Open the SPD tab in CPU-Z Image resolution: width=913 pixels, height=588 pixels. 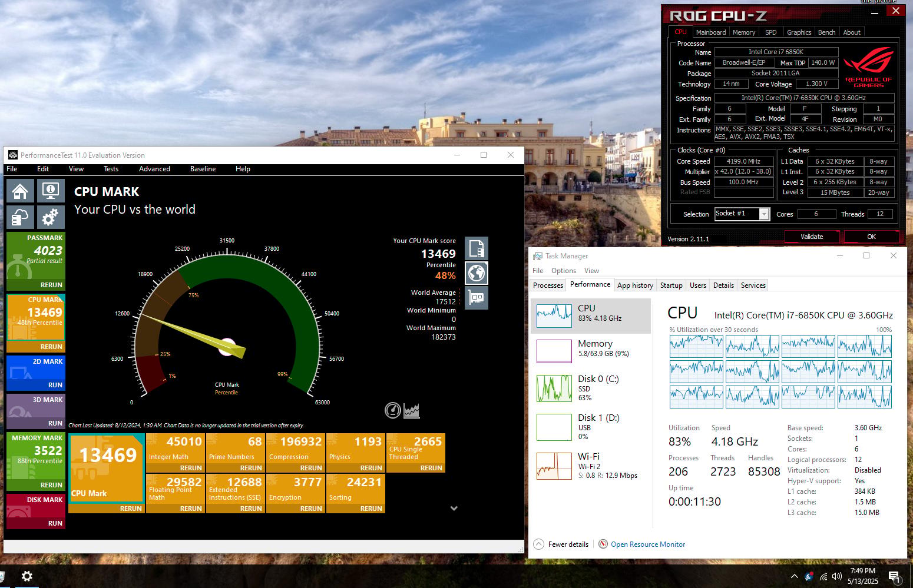pos(770,32)
